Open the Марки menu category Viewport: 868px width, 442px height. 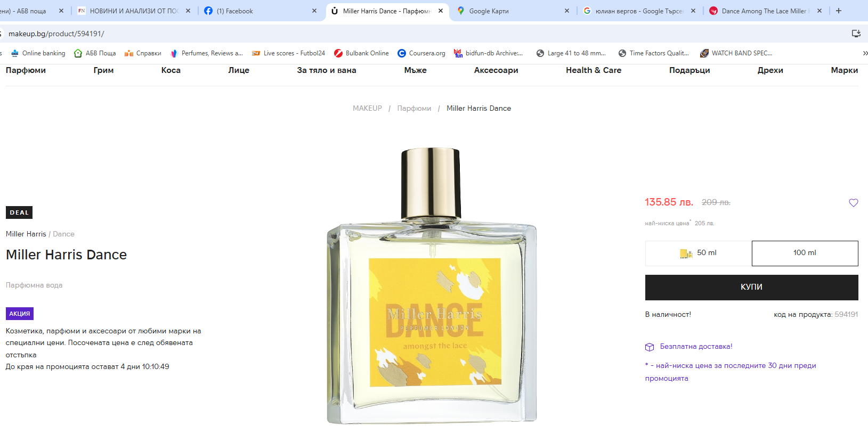[845, 70]
